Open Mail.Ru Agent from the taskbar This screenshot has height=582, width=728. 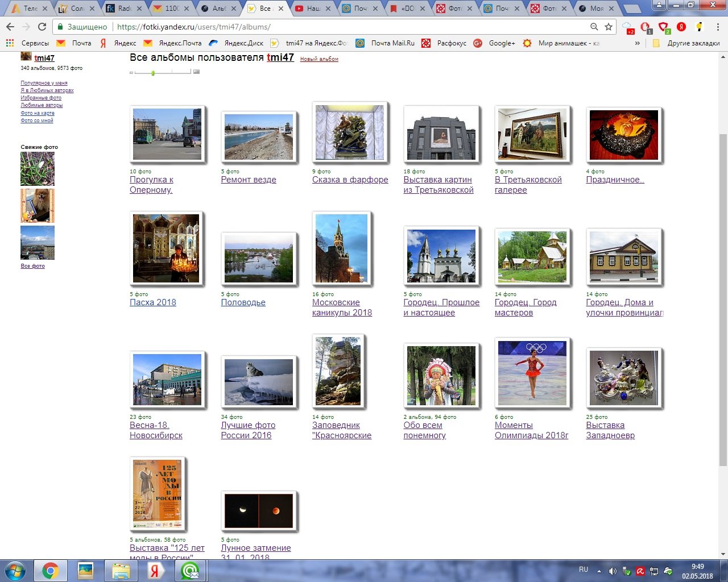[x=190, y=571]
